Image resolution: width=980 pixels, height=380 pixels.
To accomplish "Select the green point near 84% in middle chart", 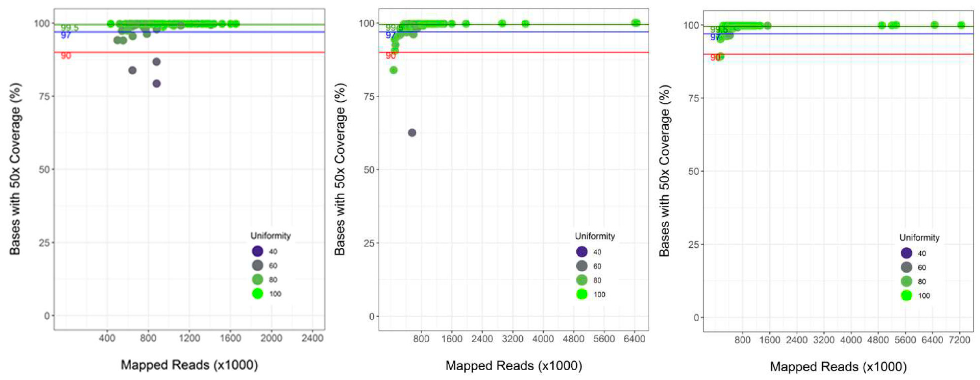I will 394,70.
